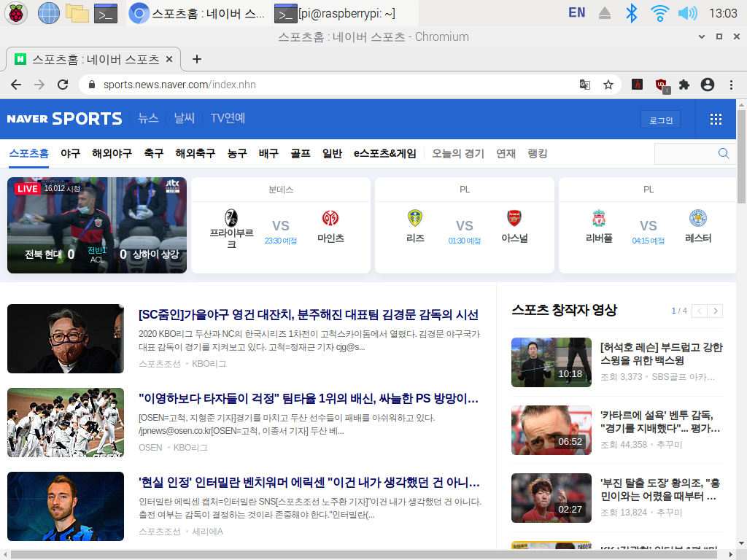Close the 스포츠홈 browser tab
Viewport: 747px width, 560px height.
tap(169, 59)
